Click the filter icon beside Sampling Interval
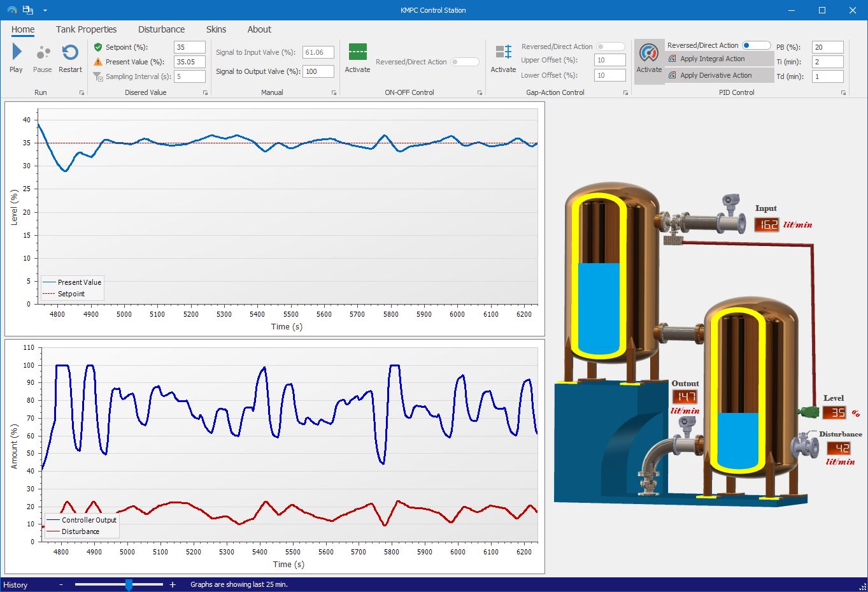This screenshot has height=592, width=868. [x=98, y=76]
